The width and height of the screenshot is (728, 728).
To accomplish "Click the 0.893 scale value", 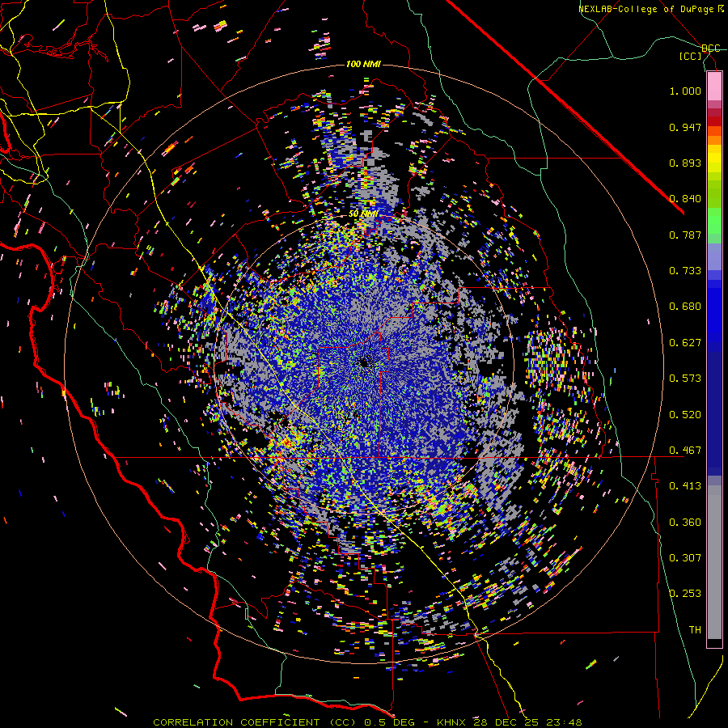I will tap(685, 163).
